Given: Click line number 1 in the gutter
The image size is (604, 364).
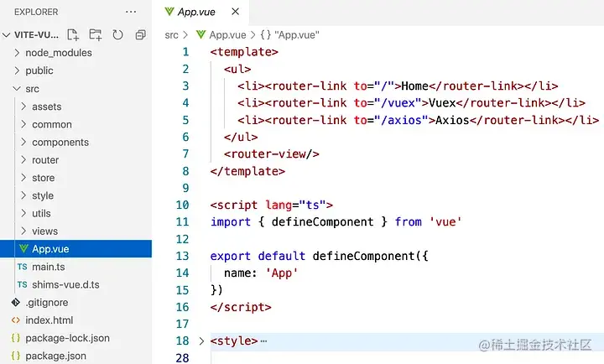Looking at the screenshot, I should point(185,52).
